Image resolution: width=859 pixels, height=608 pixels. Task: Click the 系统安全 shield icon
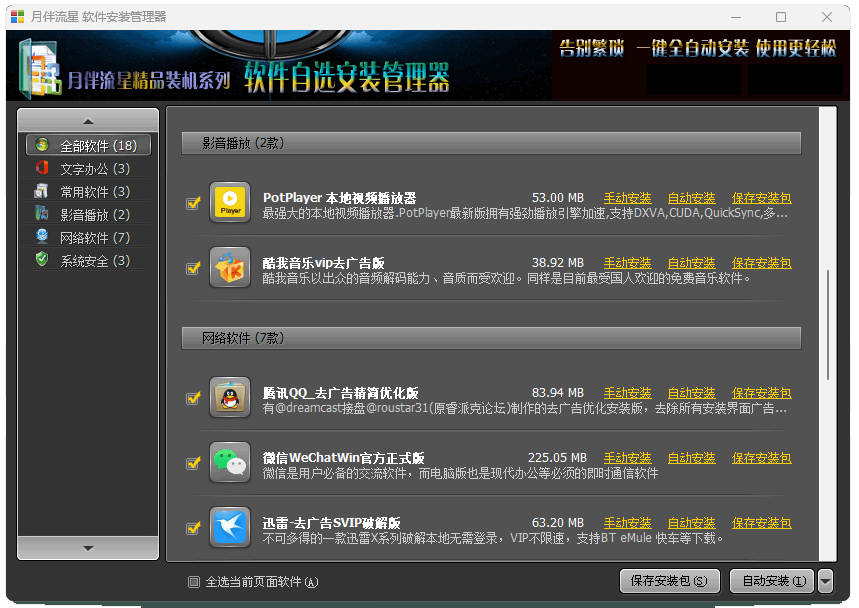click(42, 260)
